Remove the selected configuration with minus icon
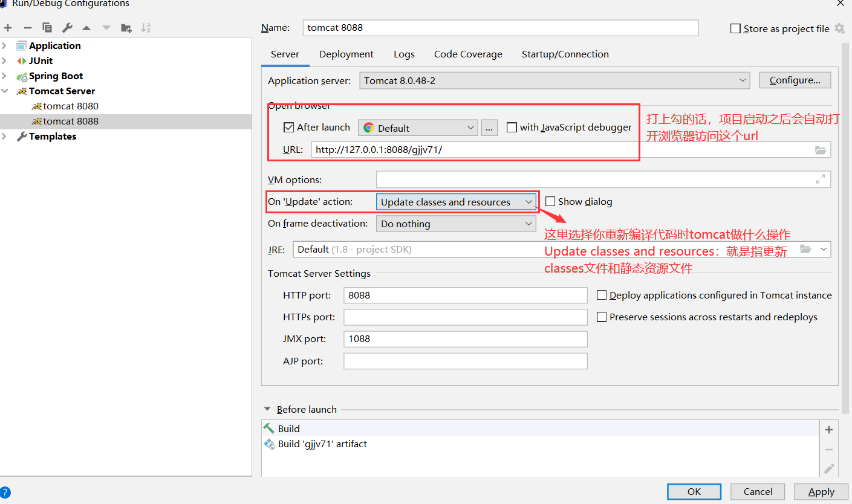 pos(27,28)
